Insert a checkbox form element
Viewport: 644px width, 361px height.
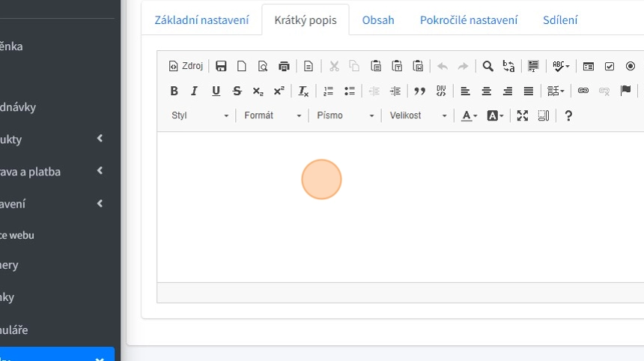pyautogui.click(x=610, y=66)
